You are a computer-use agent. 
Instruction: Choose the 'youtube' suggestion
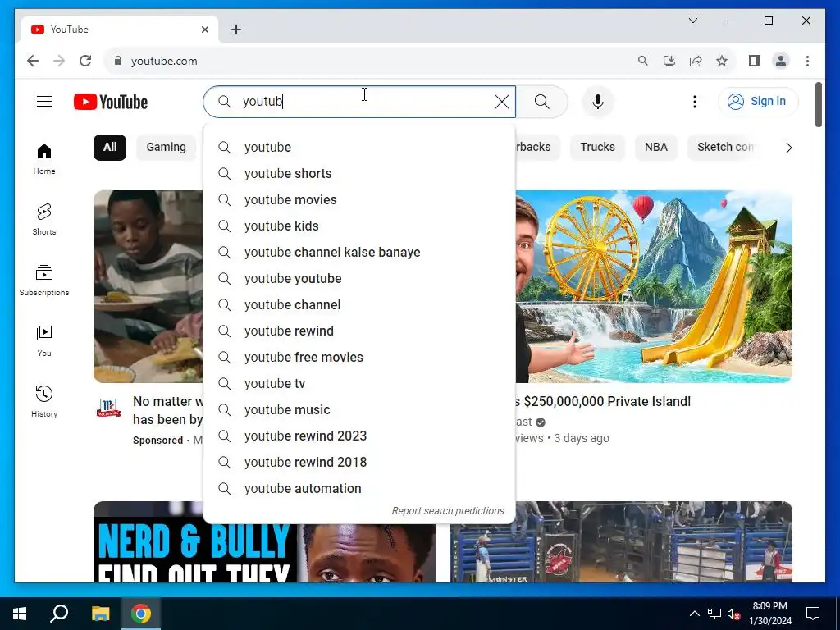coord(359,148)
